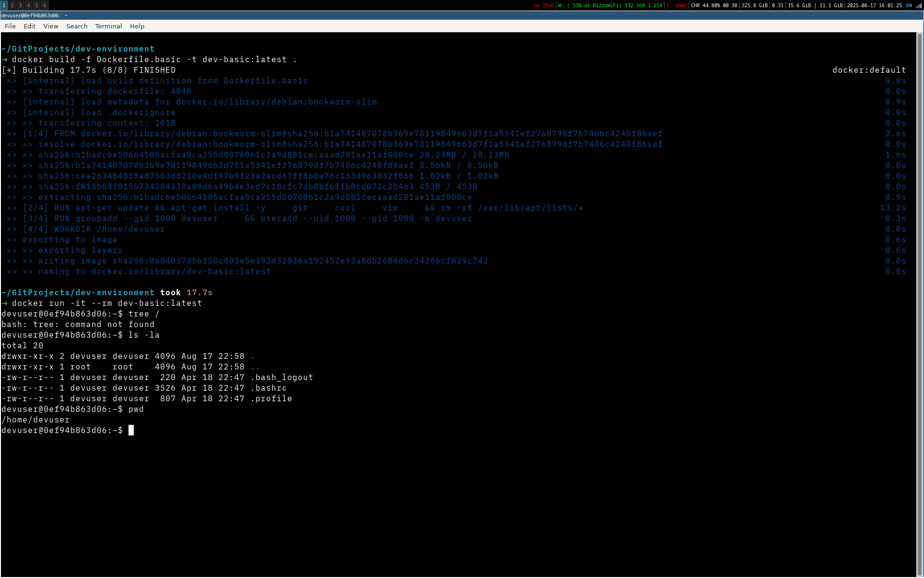The height and width of the screenshot is (578, 924).
Task: Open the Terminal menu
Action: point(108,26)
